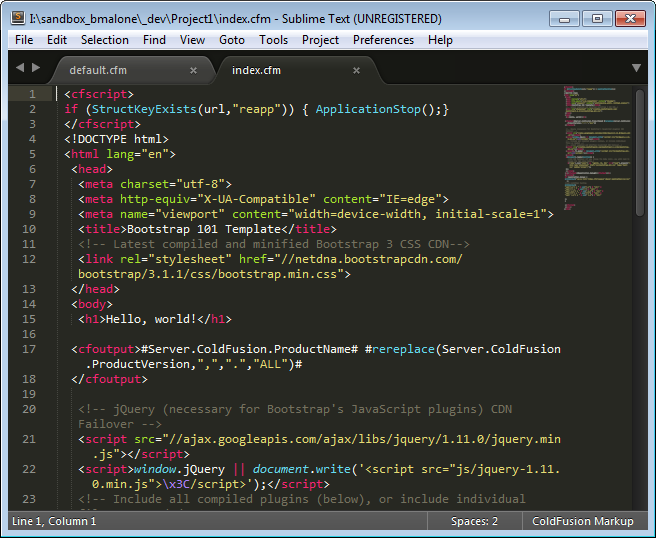Open the Help menu

[441, 40]
